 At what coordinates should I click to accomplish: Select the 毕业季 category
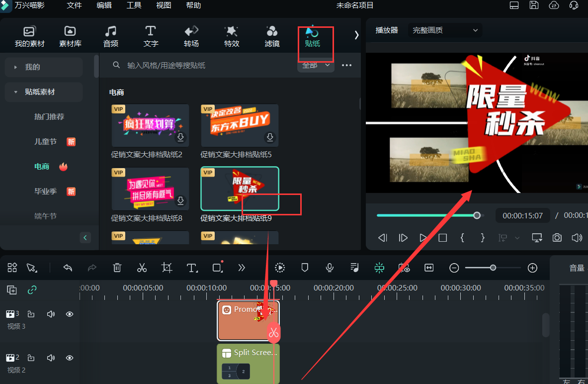[x=45, y=192]
